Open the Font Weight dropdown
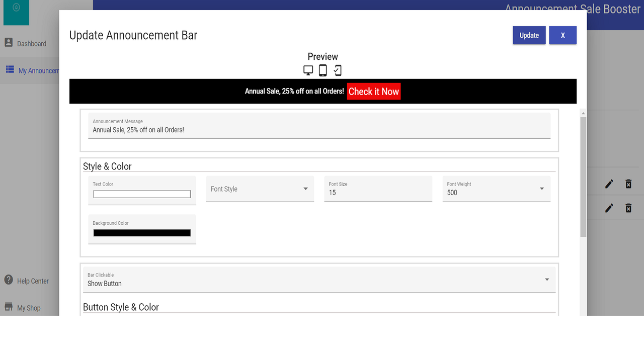 click(497, 189)
